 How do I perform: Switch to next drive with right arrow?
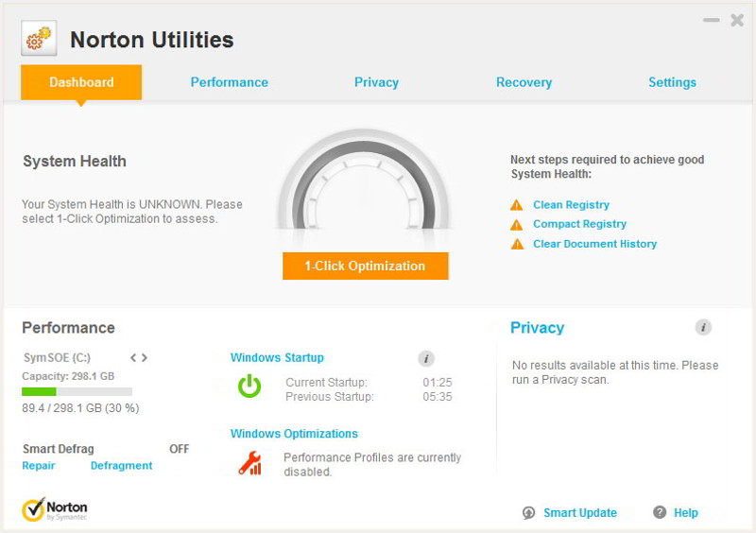145,357
